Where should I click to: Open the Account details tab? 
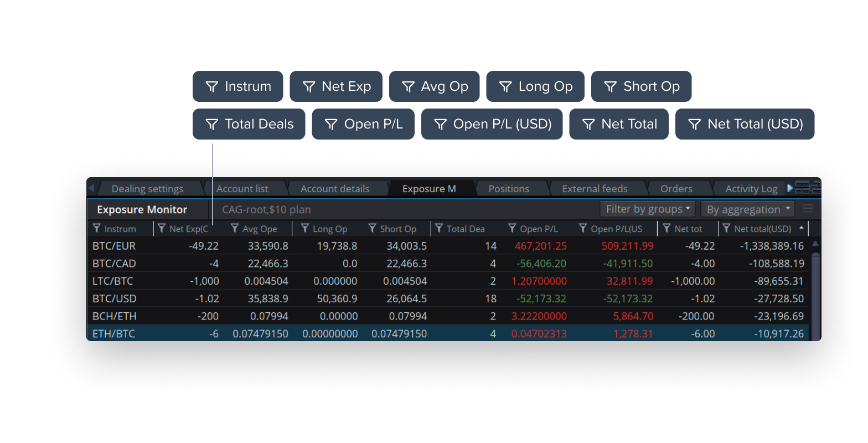pyautogui.click(x=334, y=189)
